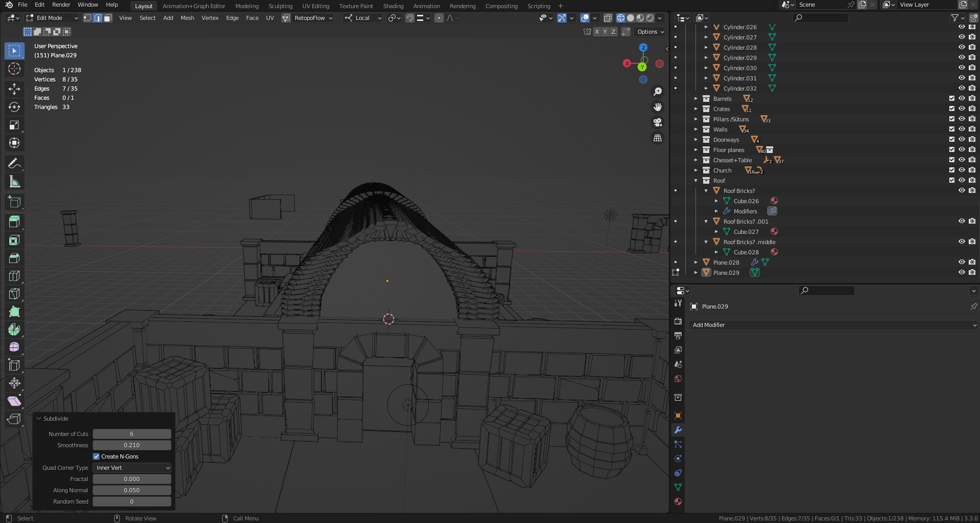The image size is (980, 523).
Task: Adjust the Smoothness slider field
Action: pos(132,445)
